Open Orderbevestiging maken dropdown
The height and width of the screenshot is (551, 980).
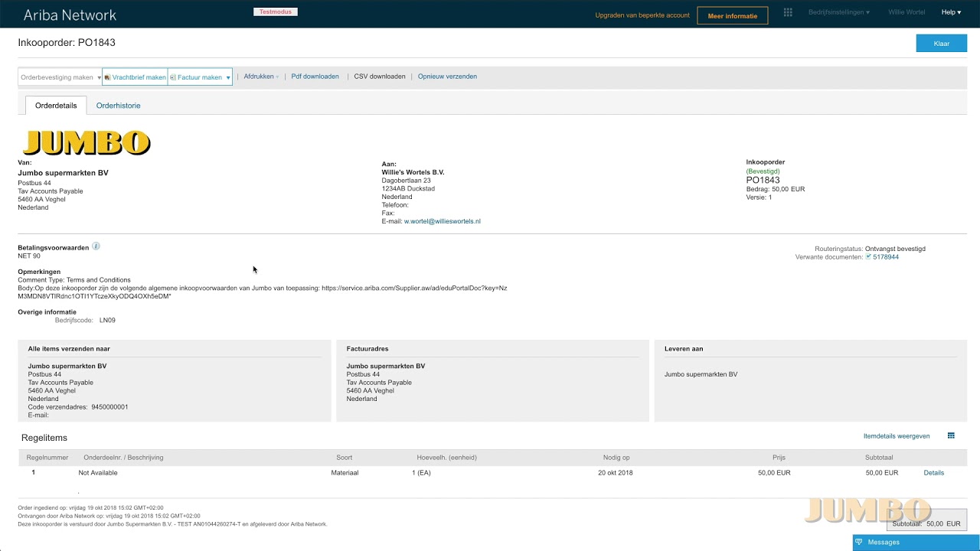click(x=60, y=77)
